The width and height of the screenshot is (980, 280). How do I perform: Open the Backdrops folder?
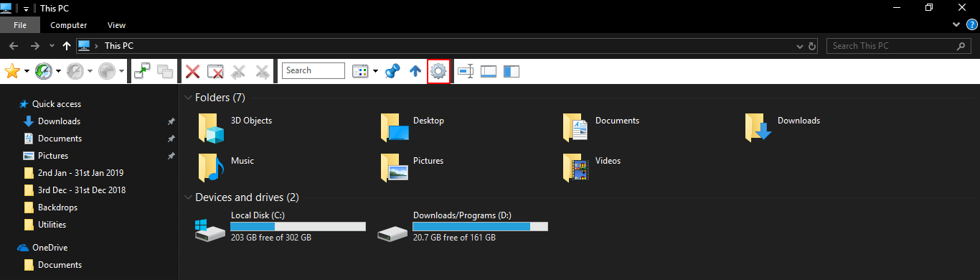pyautogui.click(x=57, y=207)
